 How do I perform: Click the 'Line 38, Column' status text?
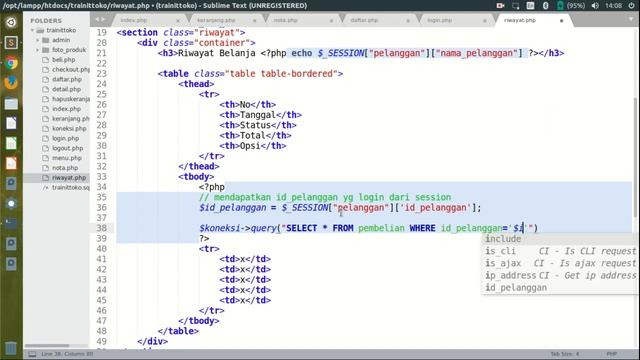(x=67, y=354)
